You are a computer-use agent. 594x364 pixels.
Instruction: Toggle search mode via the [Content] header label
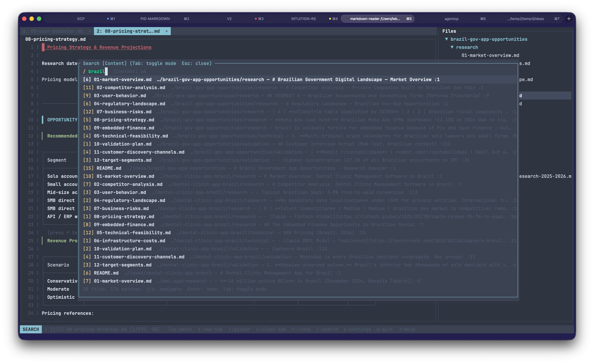(x=114, y=63)
